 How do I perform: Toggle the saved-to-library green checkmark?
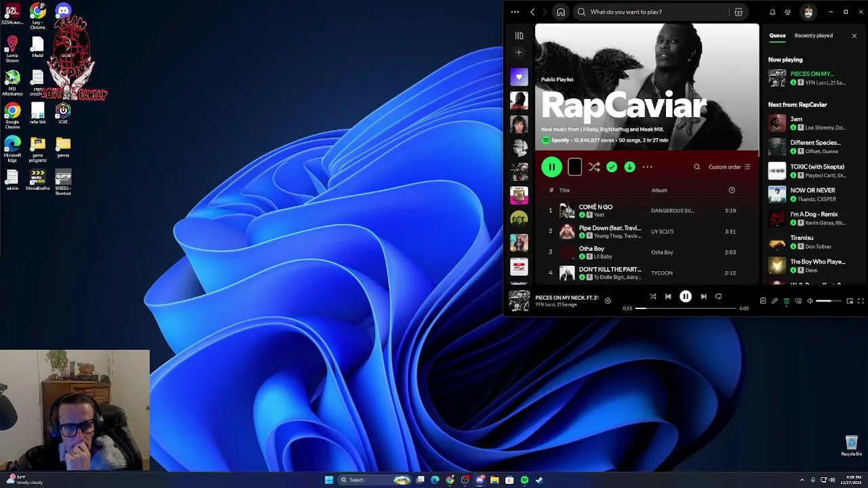tap(612, 167)
